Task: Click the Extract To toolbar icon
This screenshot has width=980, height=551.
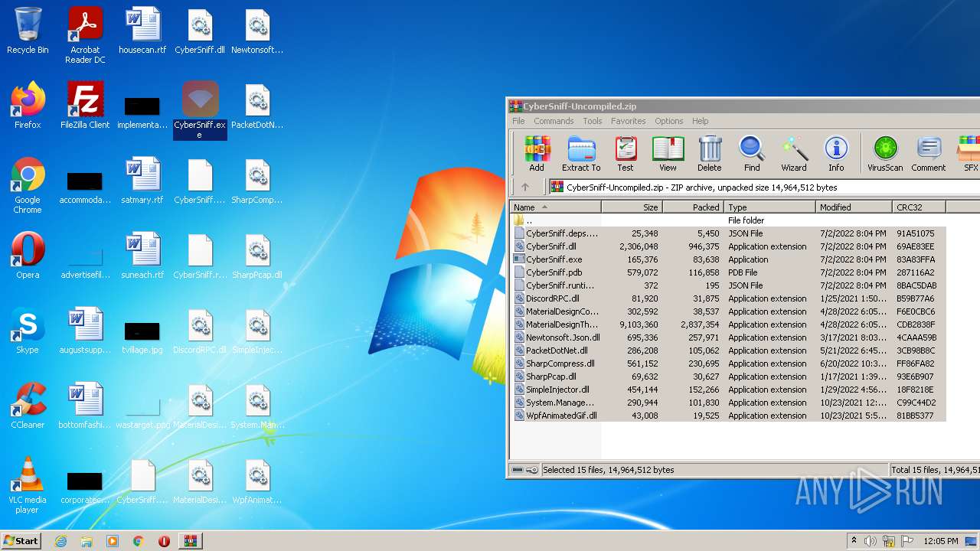Action: click(x=581, y=154)
